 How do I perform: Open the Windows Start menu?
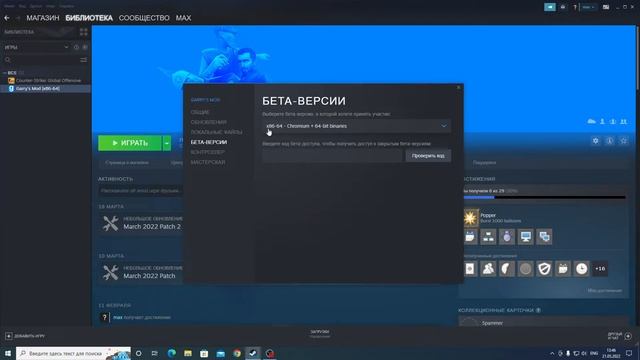tap(7, 353)
